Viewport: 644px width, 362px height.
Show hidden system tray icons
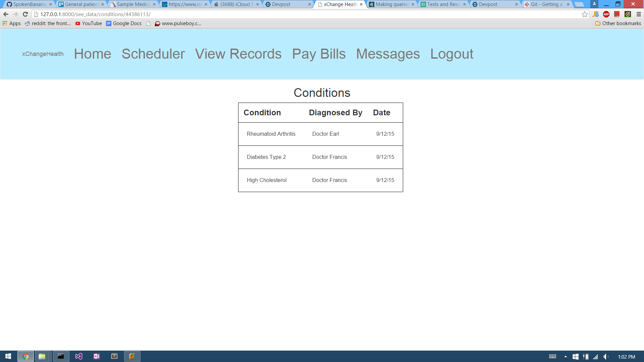[566, 357]
